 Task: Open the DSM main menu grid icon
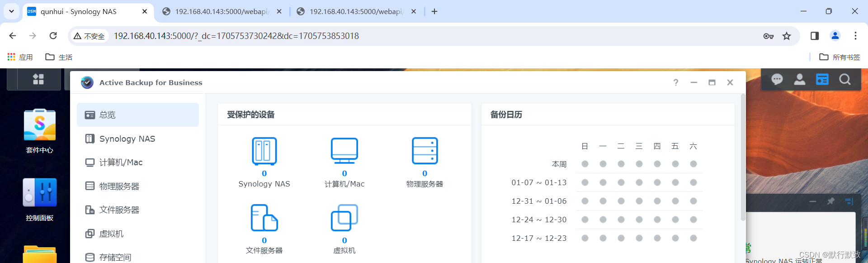click(x=38, y=79)
